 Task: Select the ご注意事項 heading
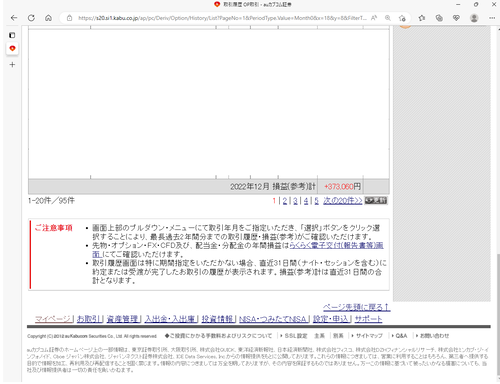tap(54, 228)
